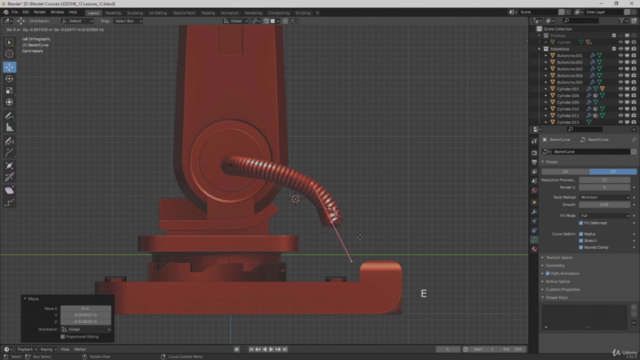This screenshot has height=360, width=640.
Task: Select the Scale tool
Action: click(x=9, y=91)
